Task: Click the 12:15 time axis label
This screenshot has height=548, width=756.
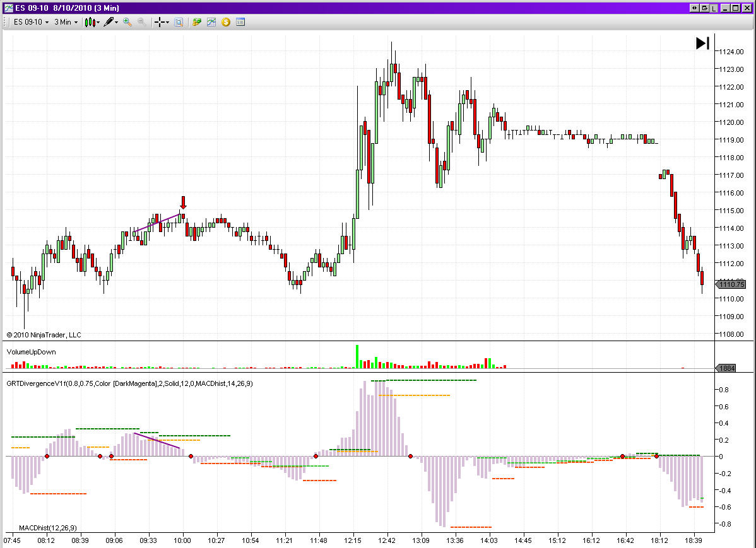Action: 353,540
